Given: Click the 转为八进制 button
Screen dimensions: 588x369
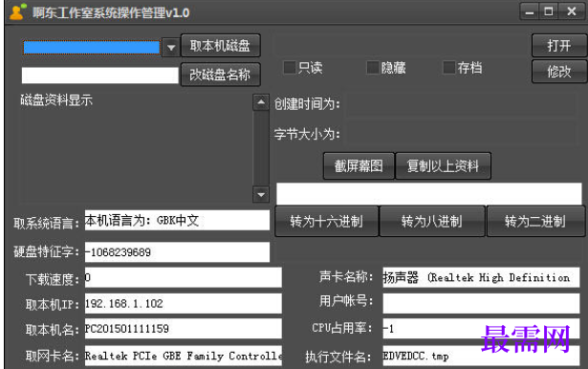Looking at the screenshot, I should pyautogui.click(x=432, y=221).
